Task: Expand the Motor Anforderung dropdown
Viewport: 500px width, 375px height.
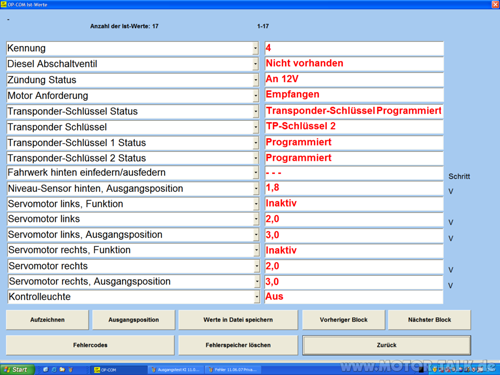Action: [x=256, y=96]
